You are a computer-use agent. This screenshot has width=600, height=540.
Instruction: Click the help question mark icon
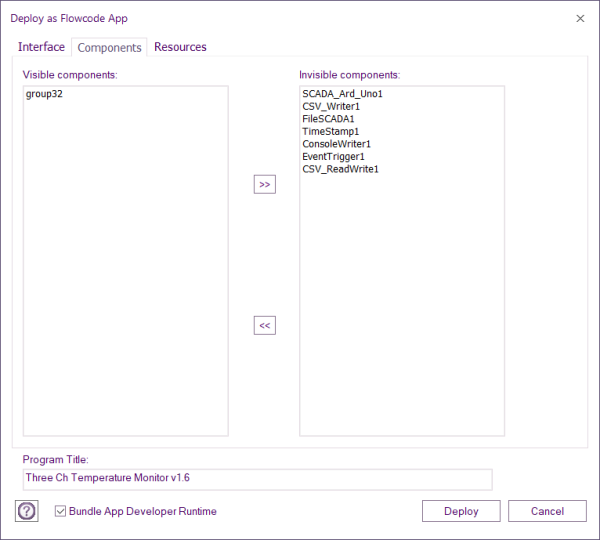[x=27, y=511]
